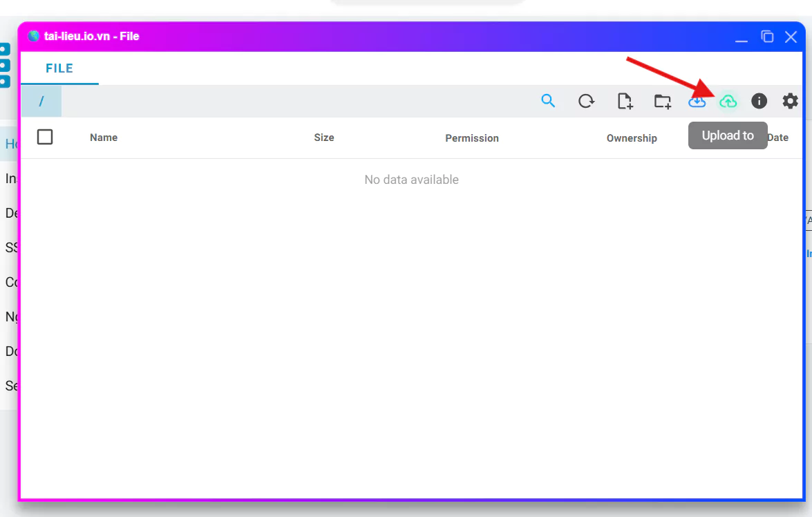
Task: Click the search magnifier icon in toolbar
Action: [x=548, y=102]
